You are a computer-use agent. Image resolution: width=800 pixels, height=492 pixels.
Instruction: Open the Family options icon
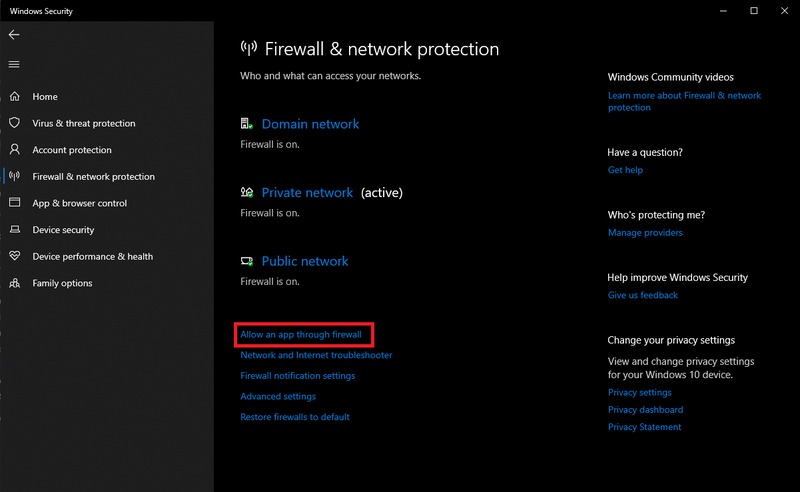pyautogui.click(x=14, y=283)
